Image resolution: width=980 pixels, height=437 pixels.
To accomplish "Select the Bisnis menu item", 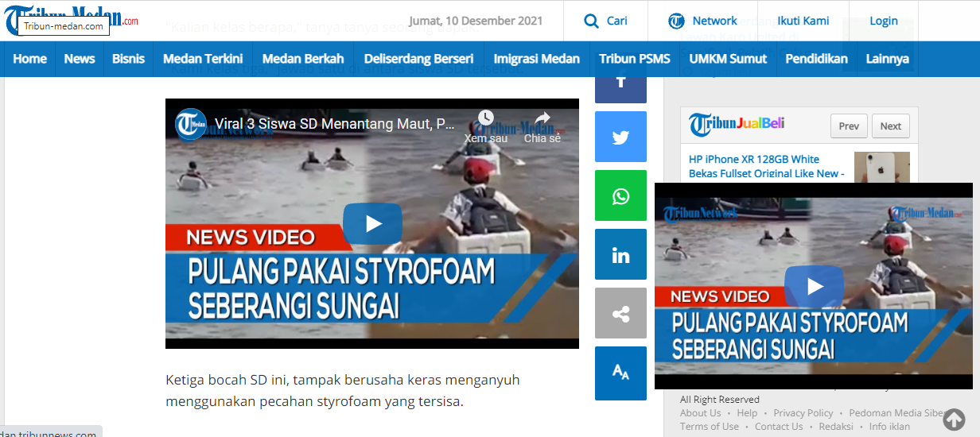I will coord(129,59).
